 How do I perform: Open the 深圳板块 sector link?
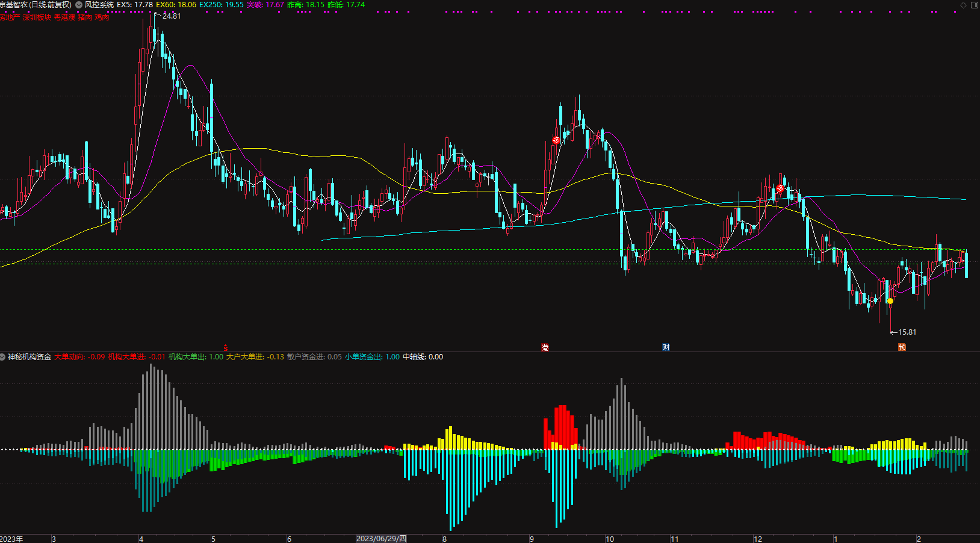click(37, 17)
